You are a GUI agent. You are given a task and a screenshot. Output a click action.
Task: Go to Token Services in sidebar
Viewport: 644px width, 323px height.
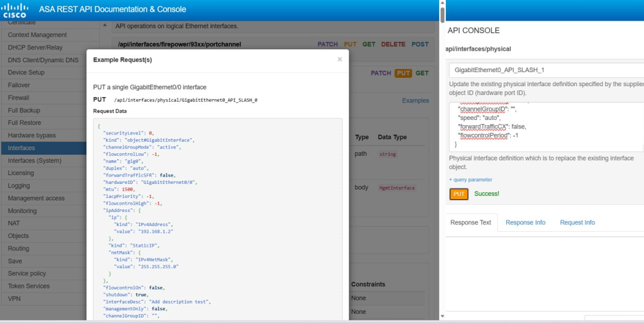28,286
